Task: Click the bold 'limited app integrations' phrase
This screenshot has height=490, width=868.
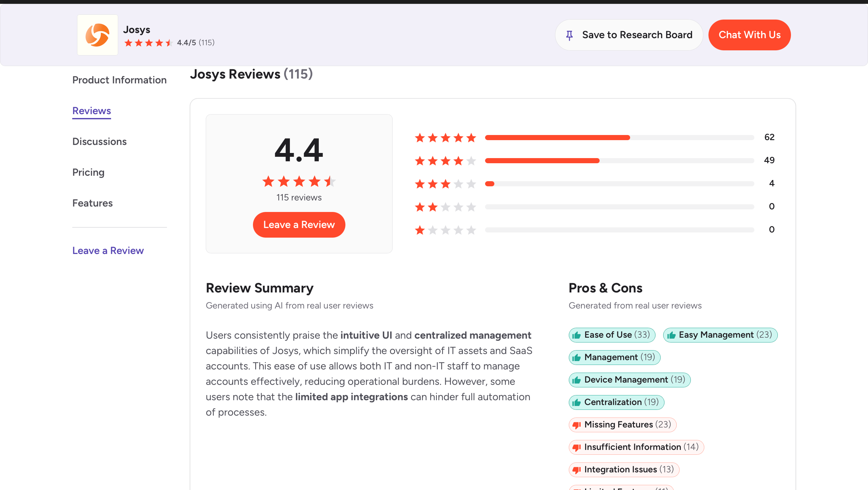Action: click(x=352, y=397)
